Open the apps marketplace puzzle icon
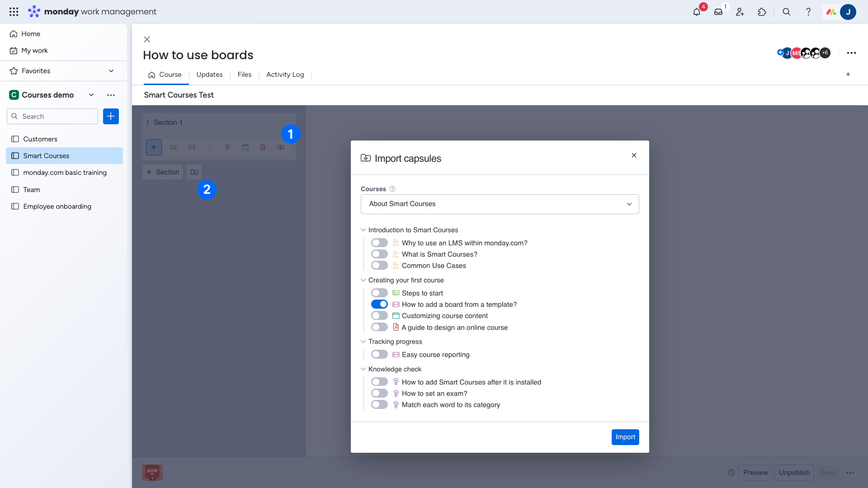 click(x=762, y=12)
